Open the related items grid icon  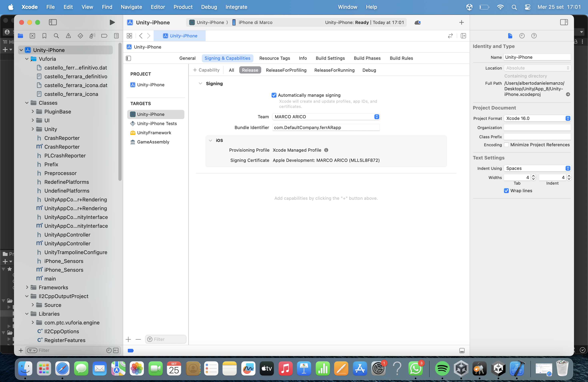point(129,36)
